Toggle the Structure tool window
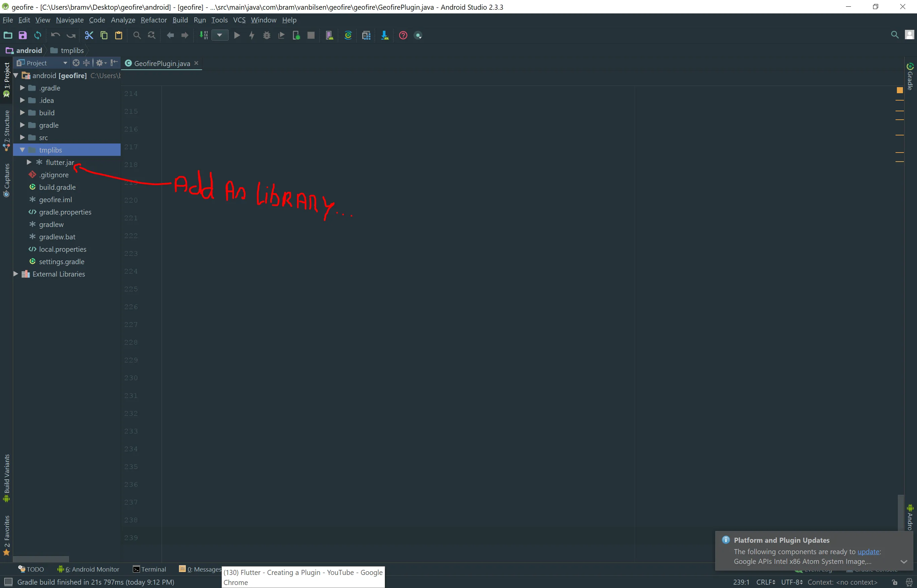 [x=6, y=130]
